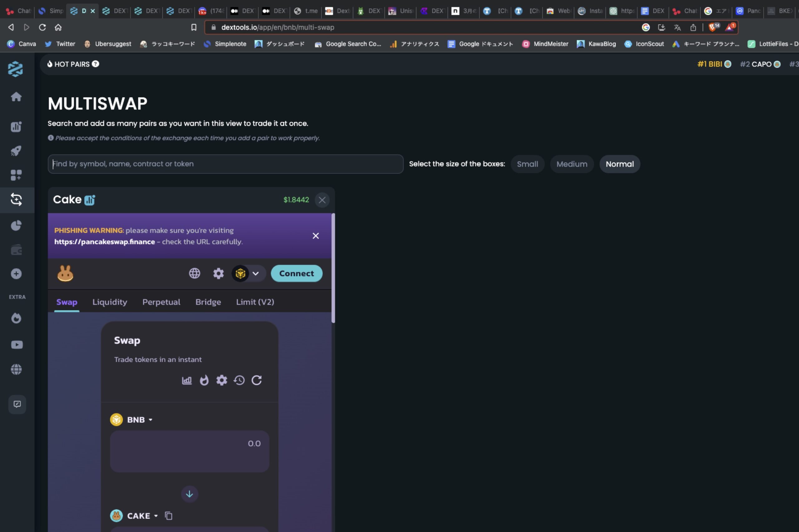
Task: Select the Hot Pairs flame icon in sidebar
Action: tap(16, 318)
